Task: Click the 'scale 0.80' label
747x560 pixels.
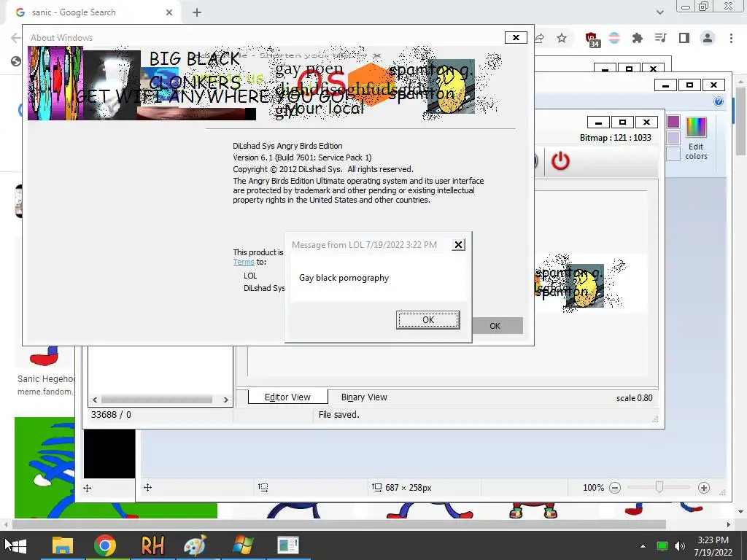Action: point(634,398)
